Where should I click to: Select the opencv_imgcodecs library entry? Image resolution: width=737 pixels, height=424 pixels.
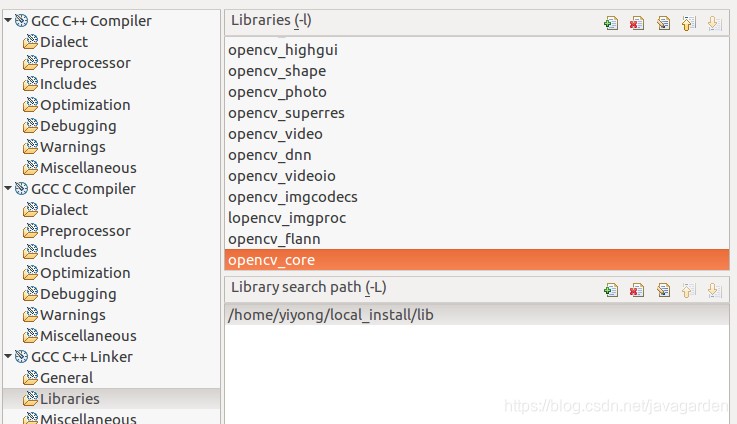tap(477, 197)
